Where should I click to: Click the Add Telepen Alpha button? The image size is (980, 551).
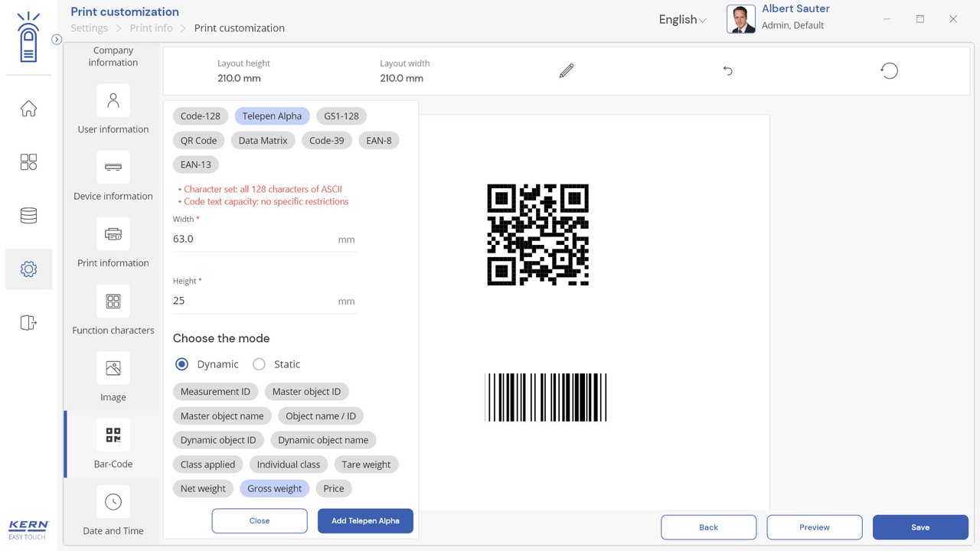point(365,521)
